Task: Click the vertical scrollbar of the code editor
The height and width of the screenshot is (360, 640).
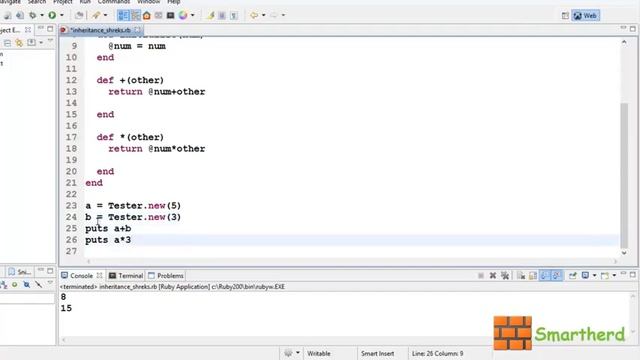Action: 624,176
